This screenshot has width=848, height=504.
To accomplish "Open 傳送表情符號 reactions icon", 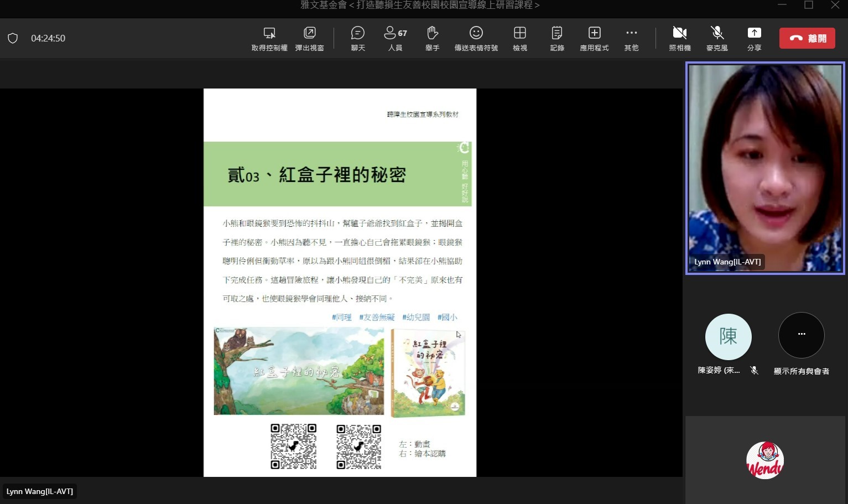I will [476, 34].
